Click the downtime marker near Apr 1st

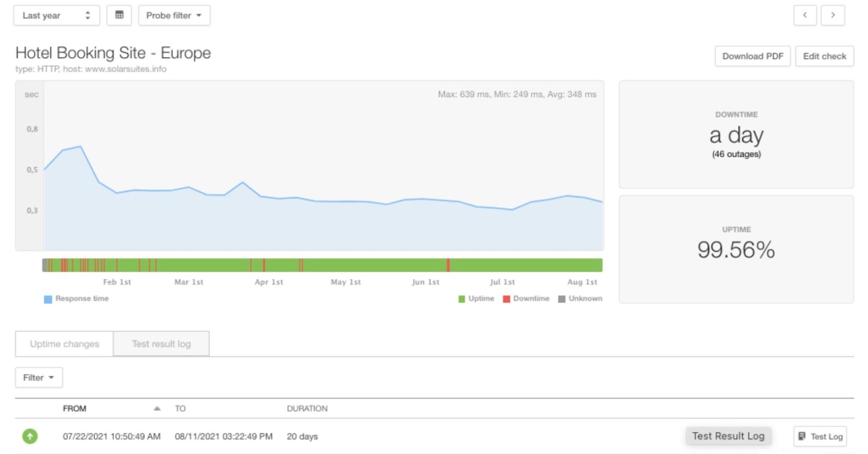264,265
